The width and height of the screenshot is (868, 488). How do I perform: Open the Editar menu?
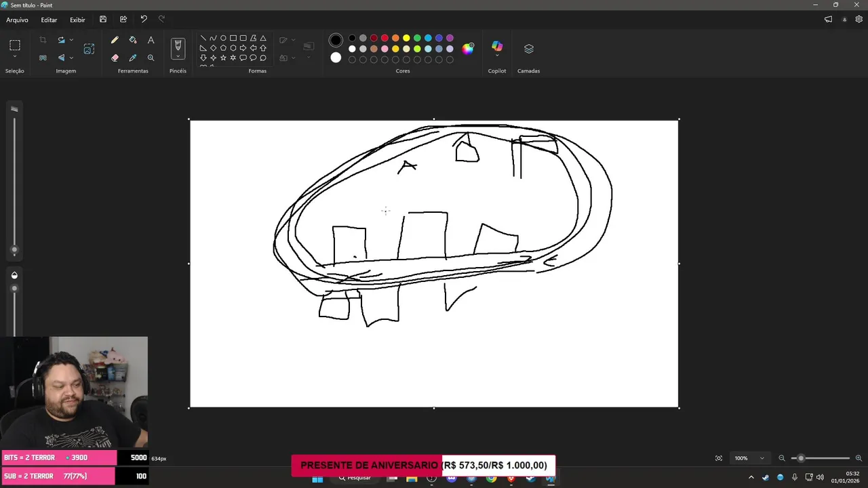pyautogui.click(x=49, y=20)
